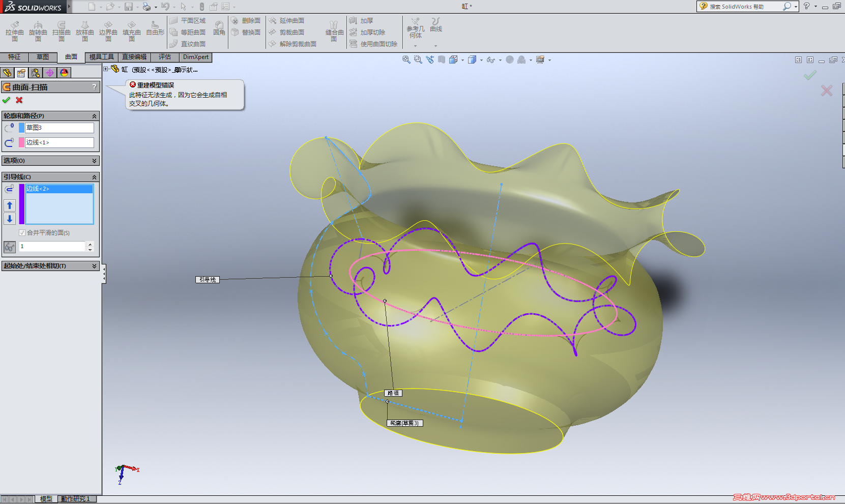Screen dimensions: 845x504
Task: Click the path field containing 边线<1>
Action: point(60,142)
